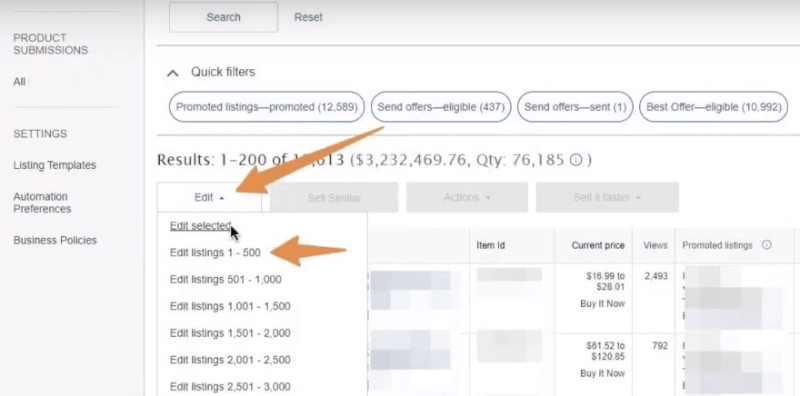
Task: Pick Edit listings 2,001 - 2,500
Action: (230, 360)
